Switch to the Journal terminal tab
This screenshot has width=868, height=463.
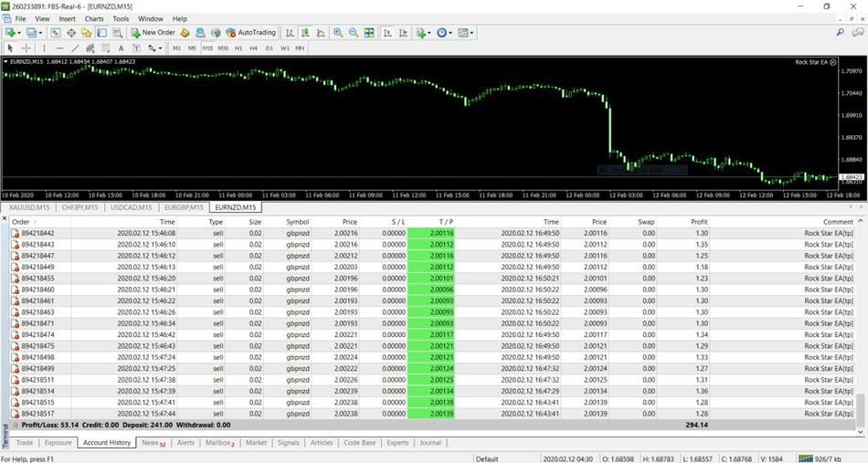click(430, 443)
